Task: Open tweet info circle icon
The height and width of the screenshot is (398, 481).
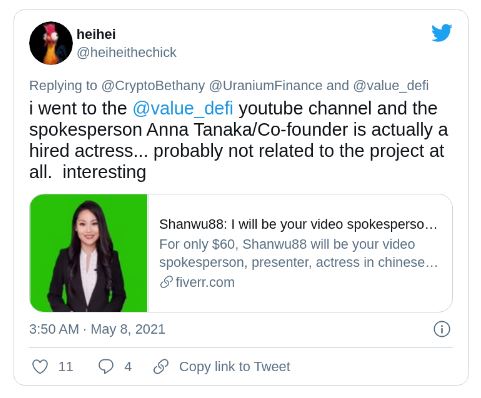Action: pyautogui.click(x=442, y=329)
